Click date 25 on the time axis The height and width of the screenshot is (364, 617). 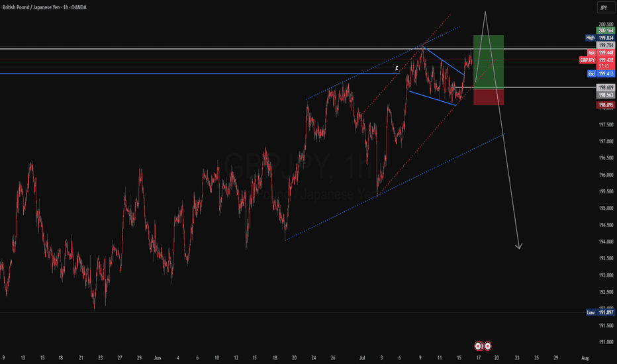tap(537, 357)
